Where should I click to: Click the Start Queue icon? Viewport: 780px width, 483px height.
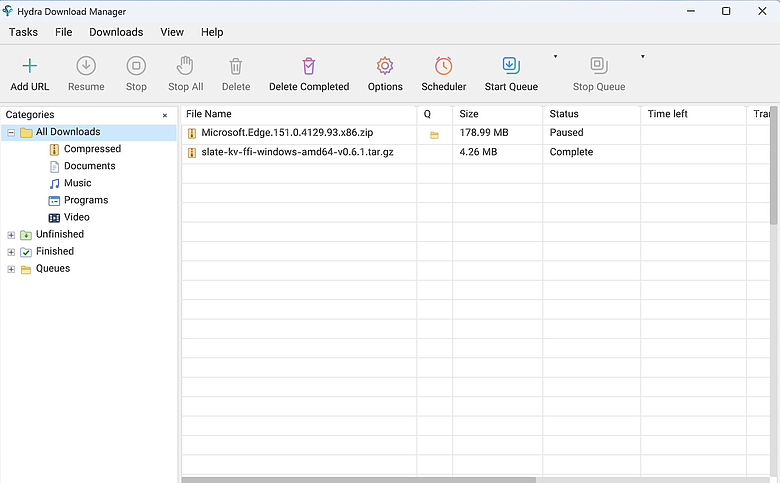pyautogui.click(x=511, y=65)
